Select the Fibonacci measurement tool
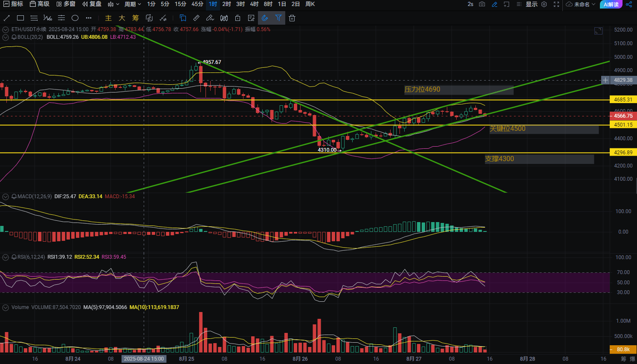 click(48, 18)
